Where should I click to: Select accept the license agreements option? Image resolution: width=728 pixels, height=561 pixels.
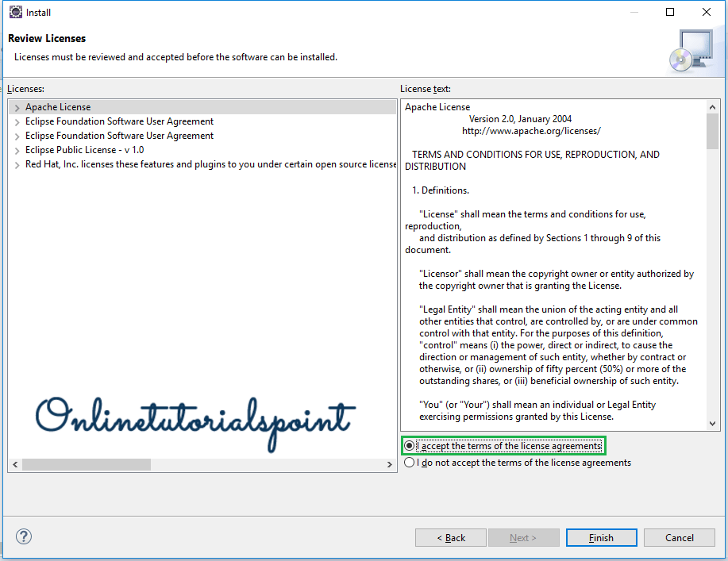tap(410, 446)
